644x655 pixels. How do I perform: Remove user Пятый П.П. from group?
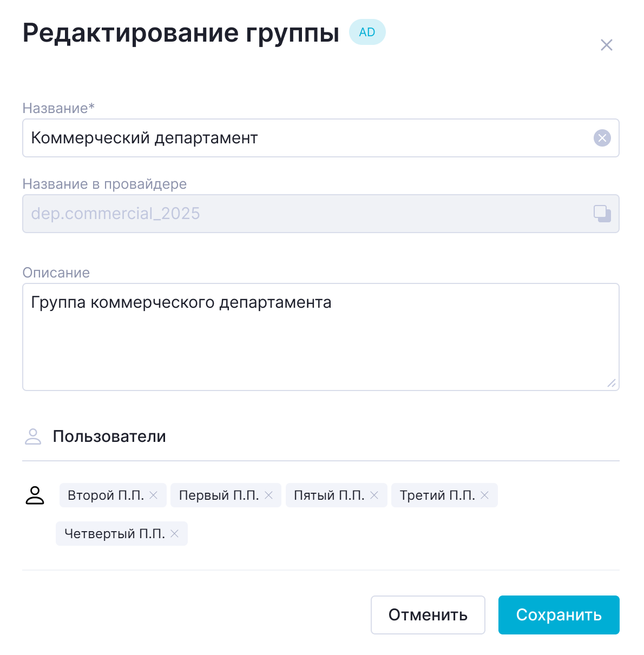coord(374,495)
